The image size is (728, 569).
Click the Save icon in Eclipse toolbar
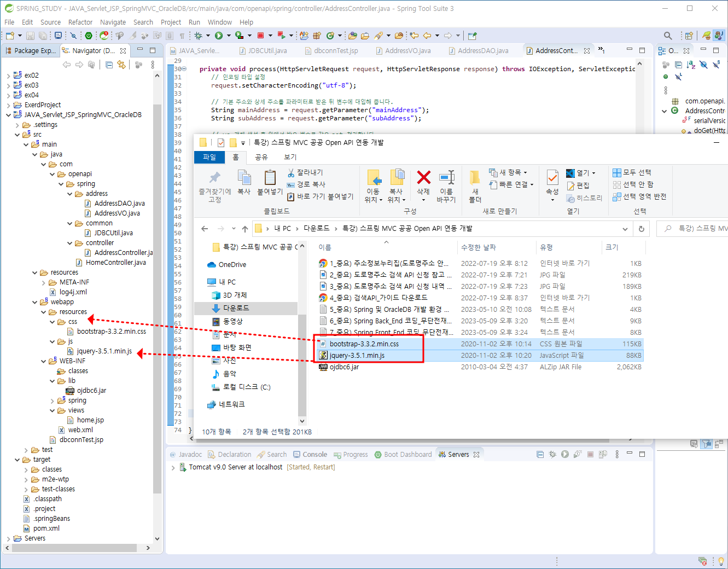pyautogui.click(x=30, y=36)
